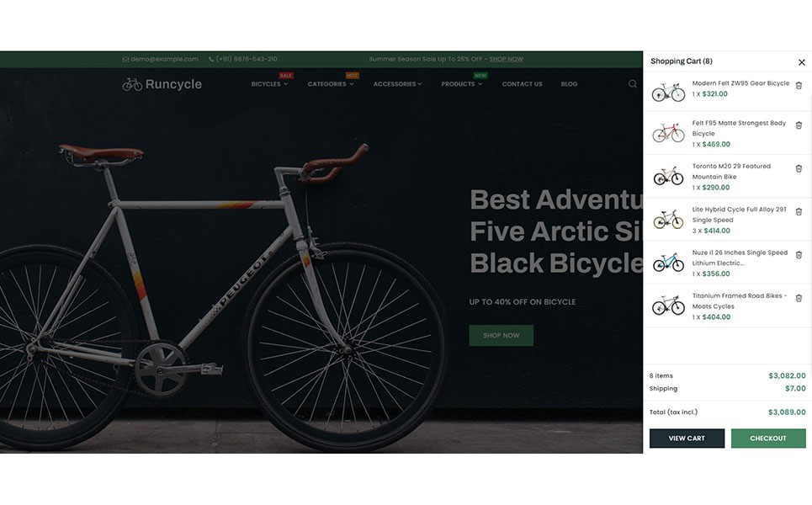Screen dimensions: 812x505
Task: Go to Contact Us page
Action: (x=522, y=84)
